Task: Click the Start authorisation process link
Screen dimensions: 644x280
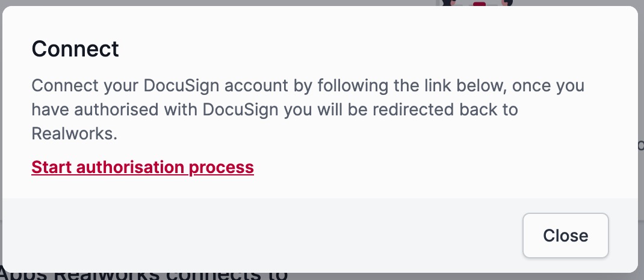Action: pos(143,166)
